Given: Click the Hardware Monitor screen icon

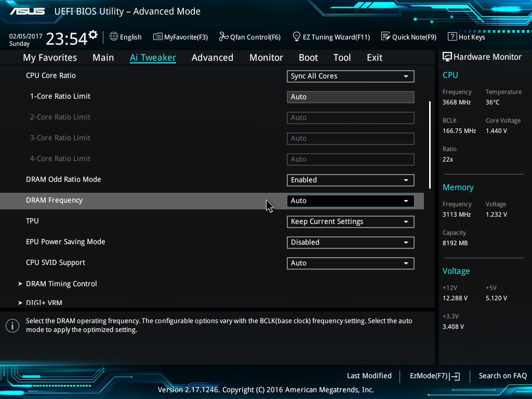Looking at the screenshot, I should [x=447, y=57].
